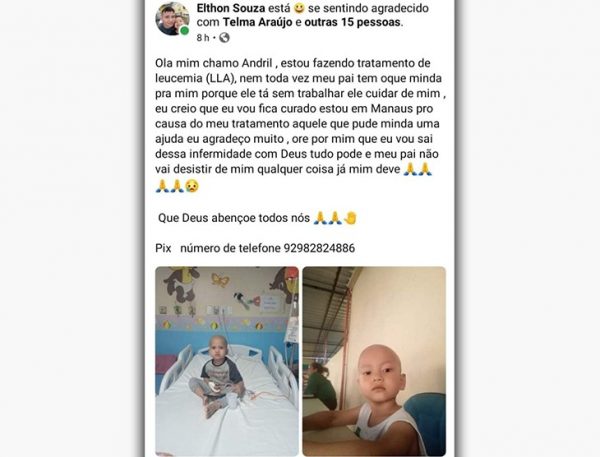Open Elthon Souza's profile picture avatar
Viewport: 600px width, 457px height.
[172, 19]
